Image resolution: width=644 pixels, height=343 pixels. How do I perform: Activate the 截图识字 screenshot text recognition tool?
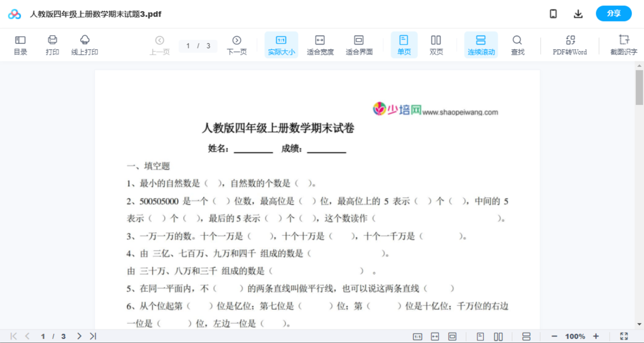(624, 45)
